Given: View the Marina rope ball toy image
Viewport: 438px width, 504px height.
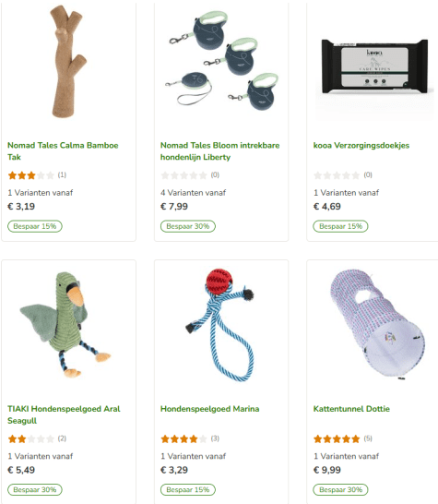Looking at the screenshot, I should (x=220, y=325).
